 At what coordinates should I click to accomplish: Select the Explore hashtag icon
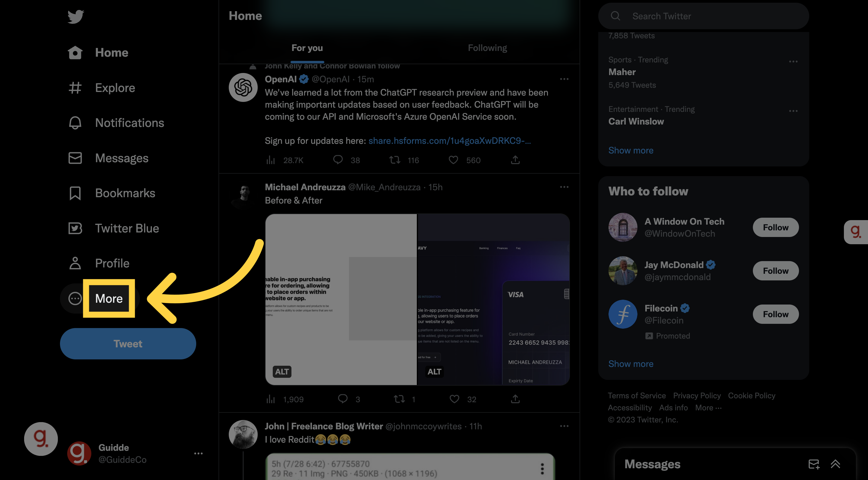tap(75, 88)
